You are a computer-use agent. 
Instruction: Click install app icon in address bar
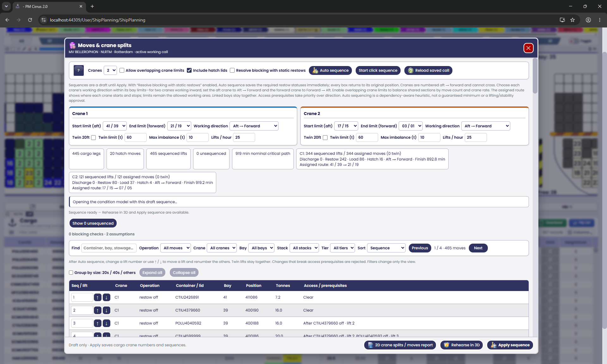click(x=562, y=20)
